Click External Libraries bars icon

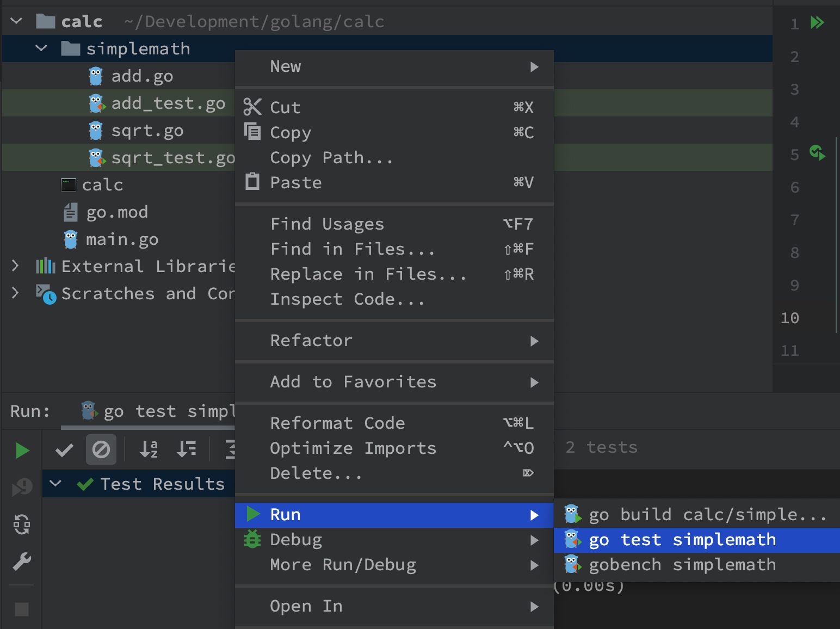point(46,266)
